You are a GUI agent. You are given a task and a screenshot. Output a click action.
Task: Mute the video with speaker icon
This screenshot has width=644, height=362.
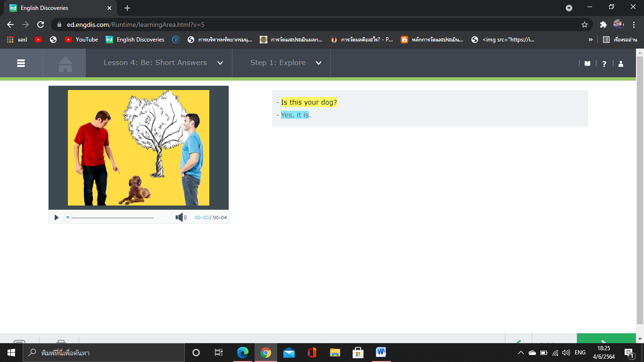click(x=181, y=217)
